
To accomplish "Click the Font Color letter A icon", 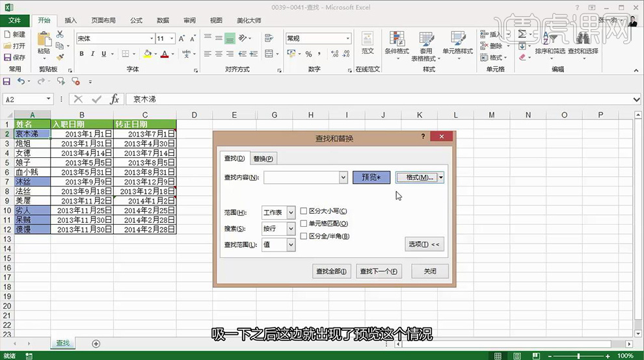I will [165, 54].
